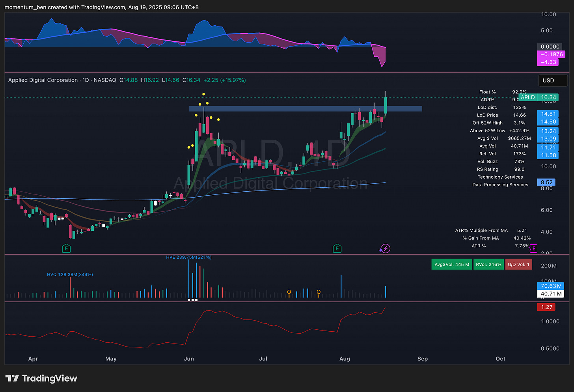
Task: Click the % Gain From MA 40.42% row
Action: tap(496, 238)
